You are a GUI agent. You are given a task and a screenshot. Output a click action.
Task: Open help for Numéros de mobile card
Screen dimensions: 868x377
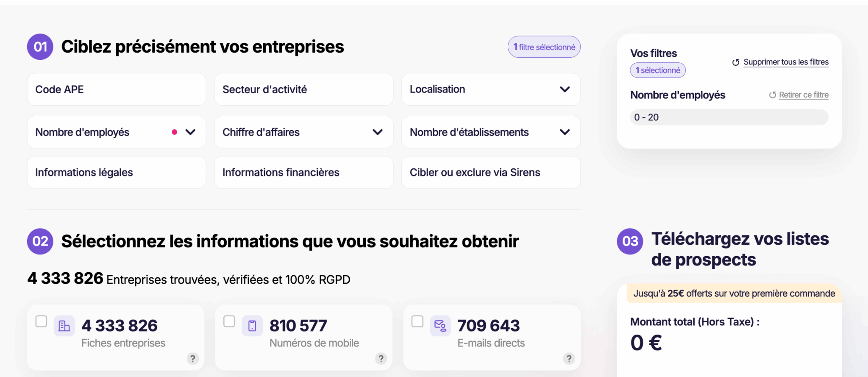[381, 359]
